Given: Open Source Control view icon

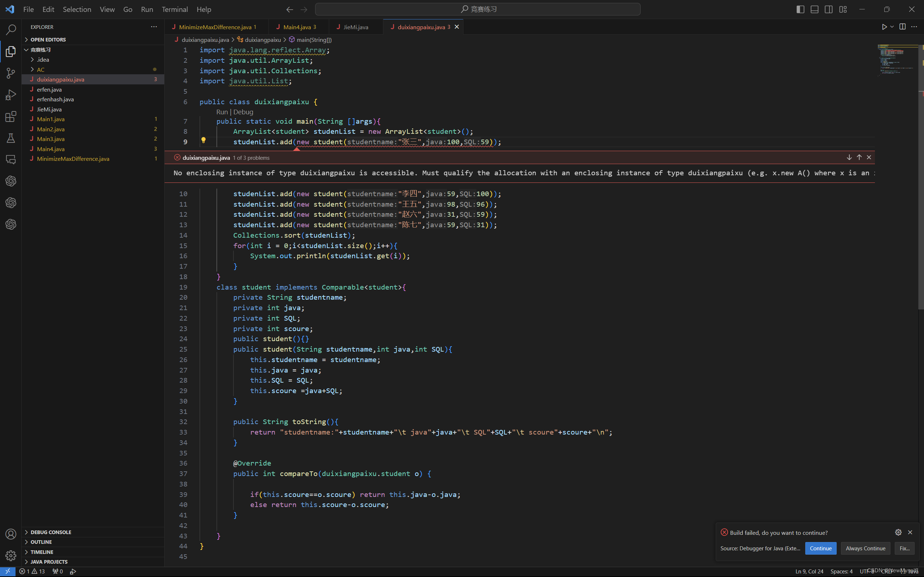Looking at the screenshot, I should (11, 73).
